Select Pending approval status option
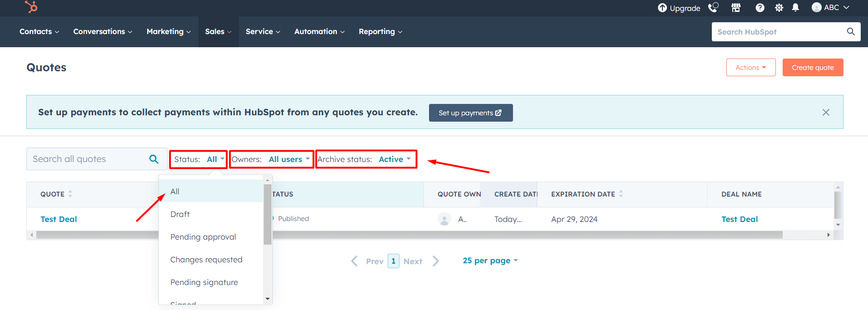The image size is (868, 310). coord(211,237)
